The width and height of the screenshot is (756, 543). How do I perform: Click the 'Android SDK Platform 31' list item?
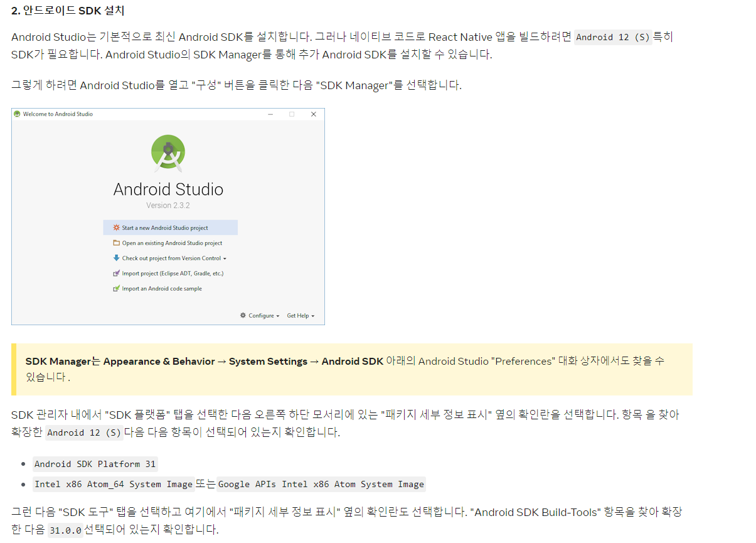95,464
